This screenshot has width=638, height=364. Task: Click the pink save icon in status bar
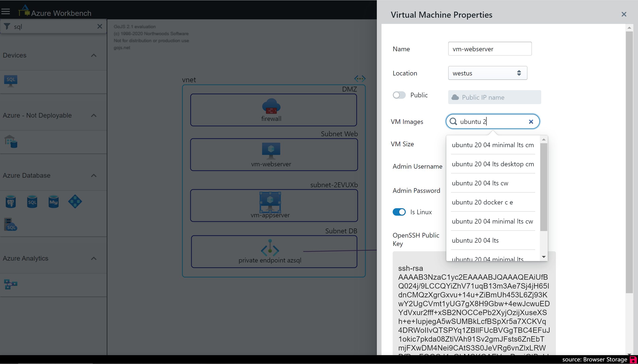pos(633,360)
